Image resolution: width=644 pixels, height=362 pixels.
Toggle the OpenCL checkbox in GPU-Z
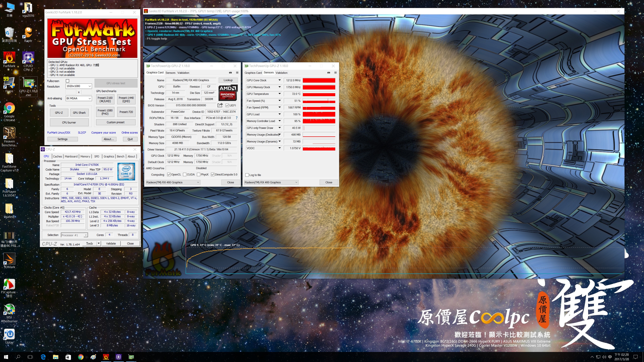169,174
